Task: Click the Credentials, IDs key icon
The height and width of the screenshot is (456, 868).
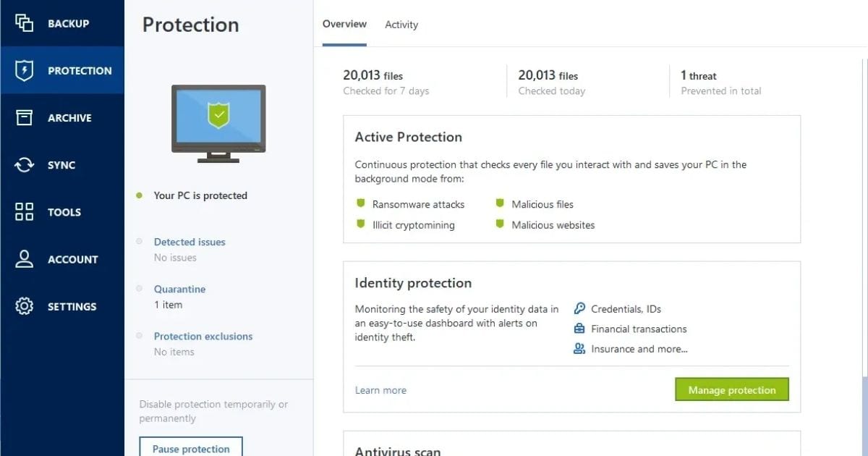Action: 579,308
